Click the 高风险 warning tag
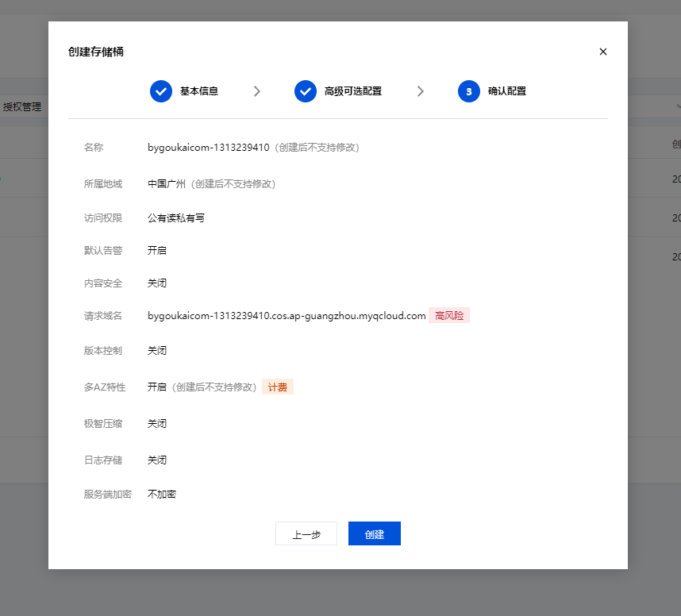681x616 pixels. click(449, 315)
